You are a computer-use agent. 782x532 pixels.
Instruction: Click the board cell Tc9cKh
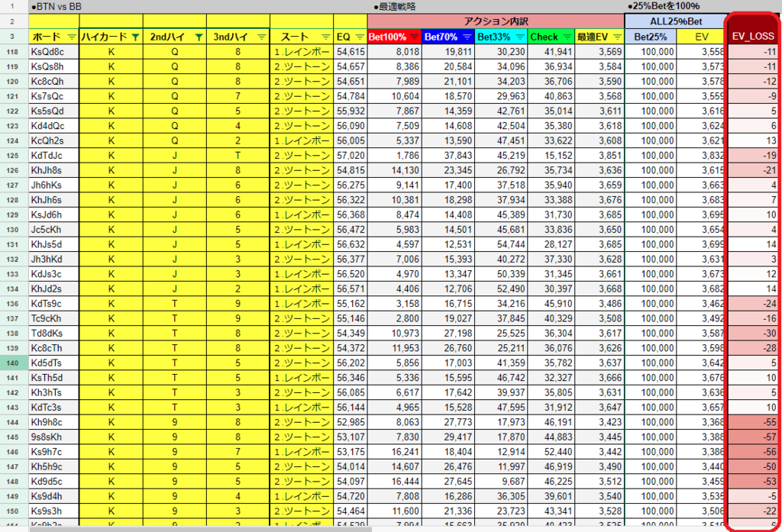tap(54, 318)
